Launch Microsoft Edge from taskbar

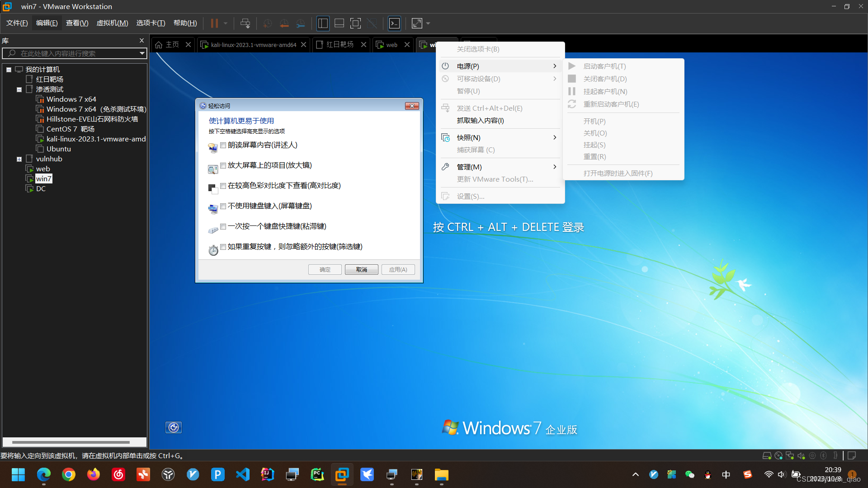coord(43,474)
